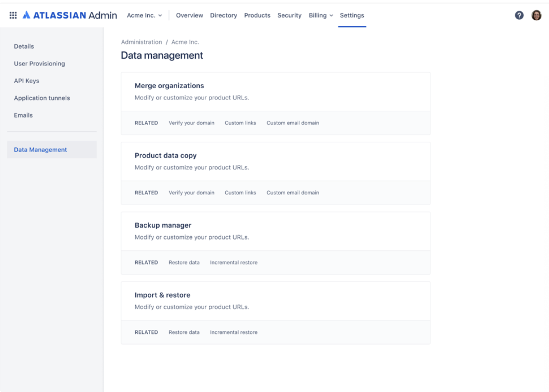
Task: Open the help question mark icon
Action: pyautogui.click(x=519, y=15)
